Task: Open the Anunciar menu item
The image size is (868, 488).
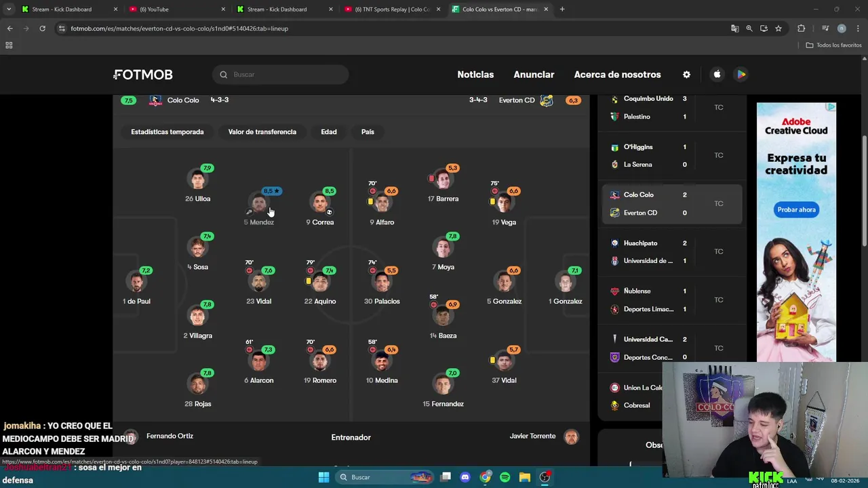Action: pyautogui.click(x=534, y=75)
